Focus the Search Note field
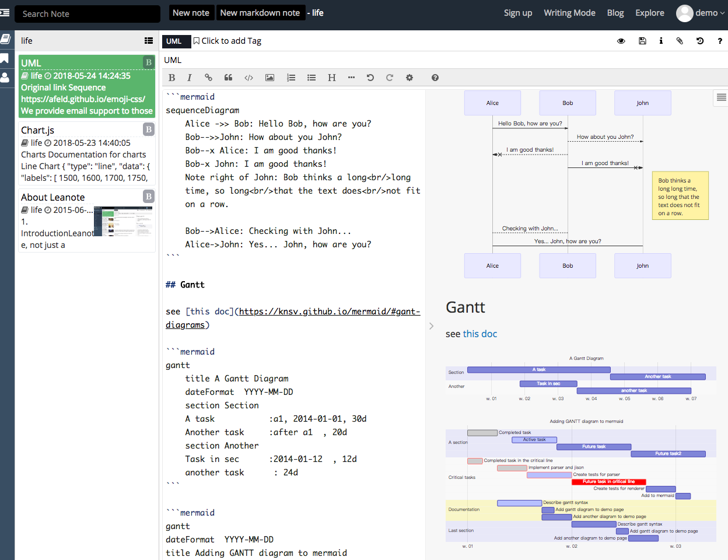This screenshot has height=560, width=728. [87, 14]
